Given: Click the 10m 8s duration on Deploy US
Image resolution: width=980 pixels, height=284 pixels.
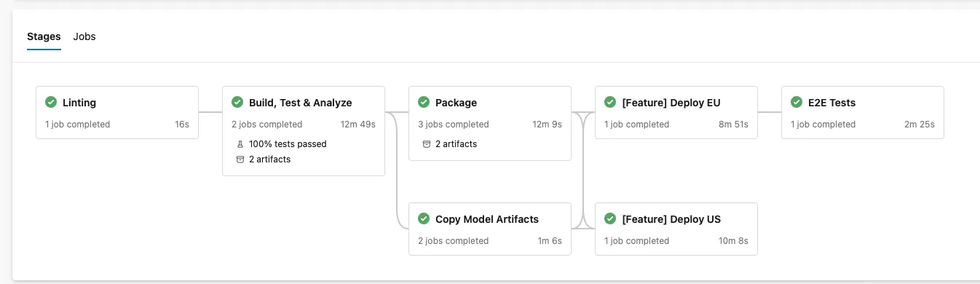Looking at the screenshot, I should pyautogui.click(x=733, y=241).
